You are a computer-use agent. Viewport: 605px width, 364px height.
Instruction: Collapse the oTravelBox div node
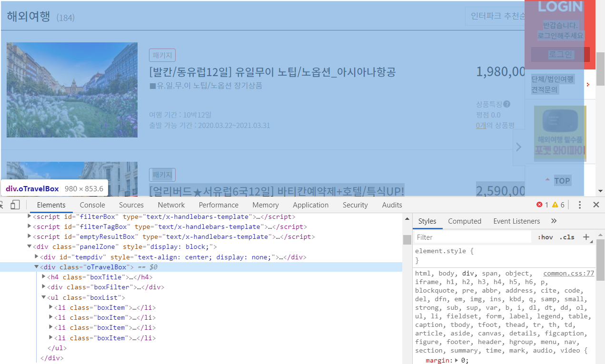36,267
